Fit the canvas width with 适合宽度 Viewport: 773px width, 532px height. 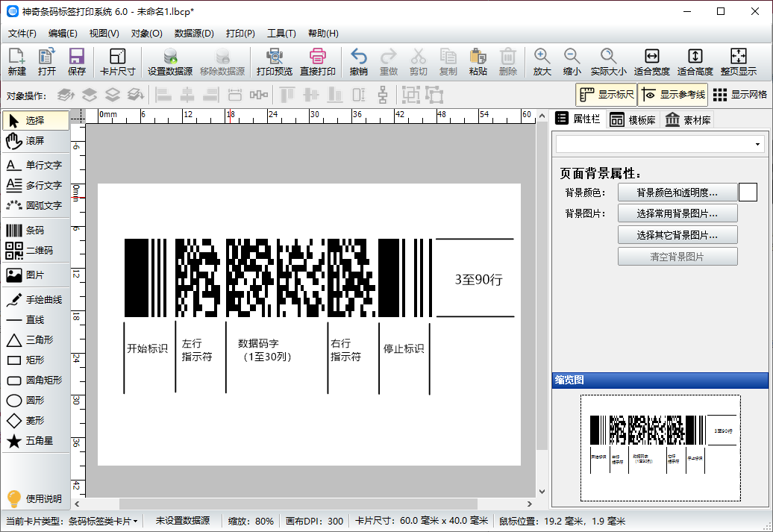(651, 62)
